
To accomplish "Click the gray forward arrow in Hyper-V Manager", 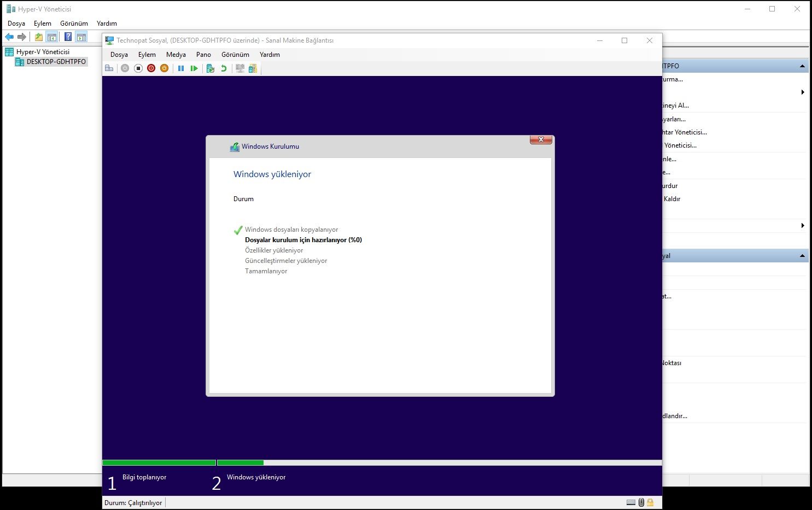I will pos(22,37).
